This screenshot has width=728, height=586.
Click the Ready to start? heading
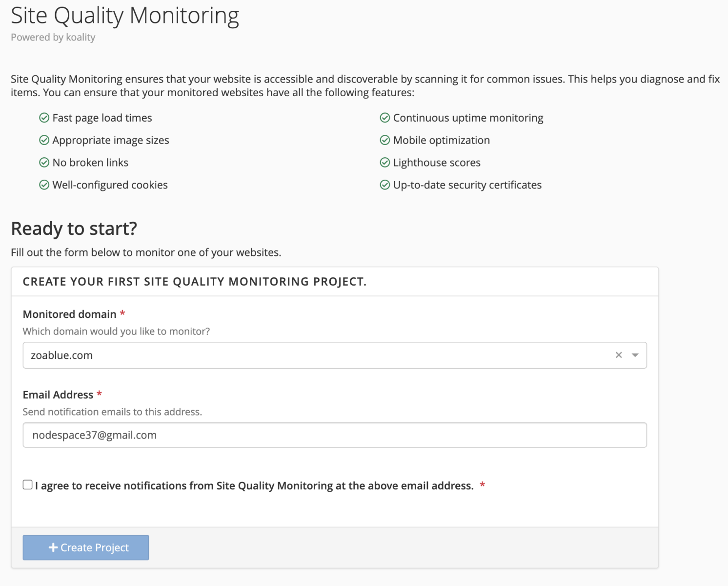pos(74,229)
